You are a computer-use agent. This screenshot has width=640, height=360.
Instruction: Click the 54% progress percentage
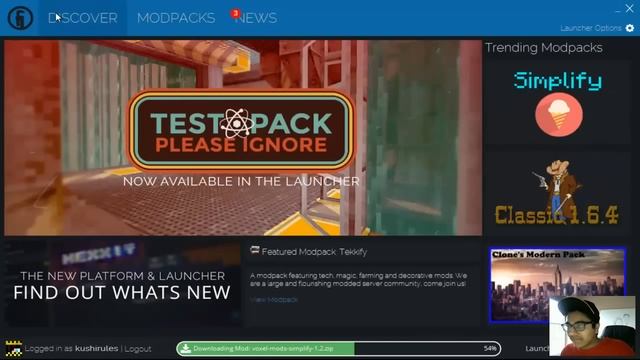[490, 349]
